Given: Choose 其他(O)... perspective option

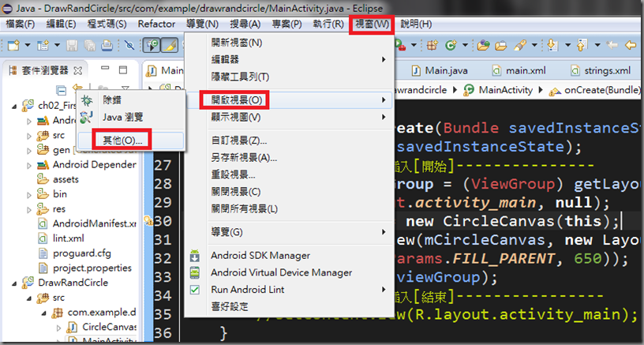Looking at the screenshot, I should tap(130, 141).
